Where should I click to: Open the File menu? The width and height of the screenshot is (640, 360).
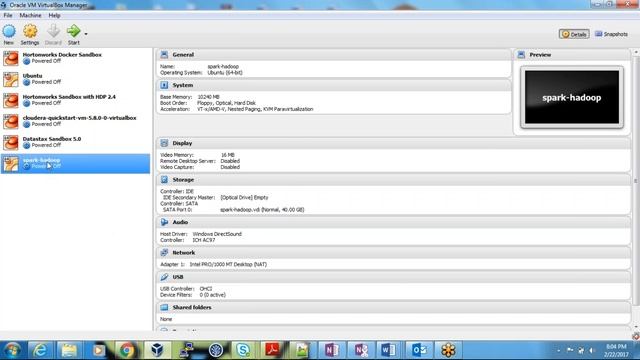(x=8, y=16)
